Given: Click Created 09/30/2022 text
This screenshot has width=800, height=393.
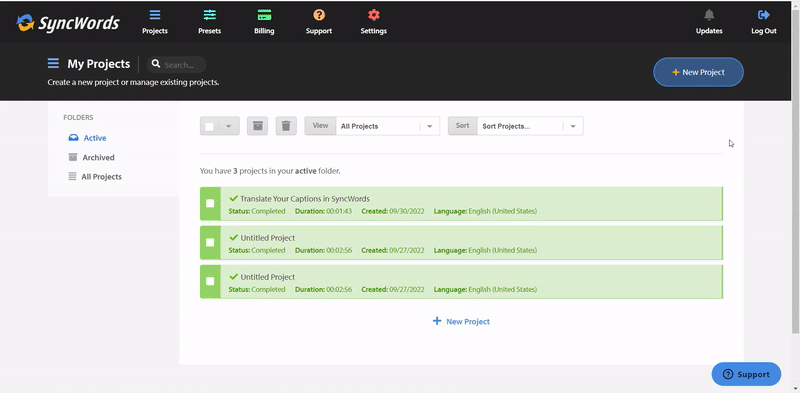Looking at the screenshot, I should (393, 211).
